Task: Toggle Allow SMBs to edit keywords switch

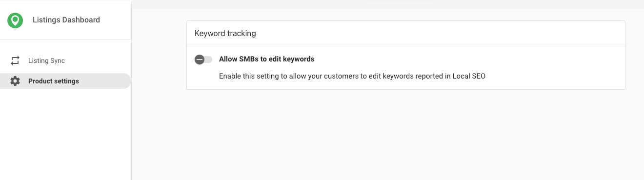Action: (203, 60)
